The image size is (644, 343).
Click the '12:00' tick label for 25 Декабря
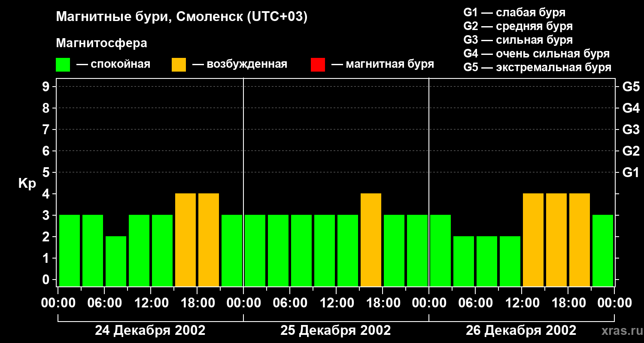click(x=336, y=303)
